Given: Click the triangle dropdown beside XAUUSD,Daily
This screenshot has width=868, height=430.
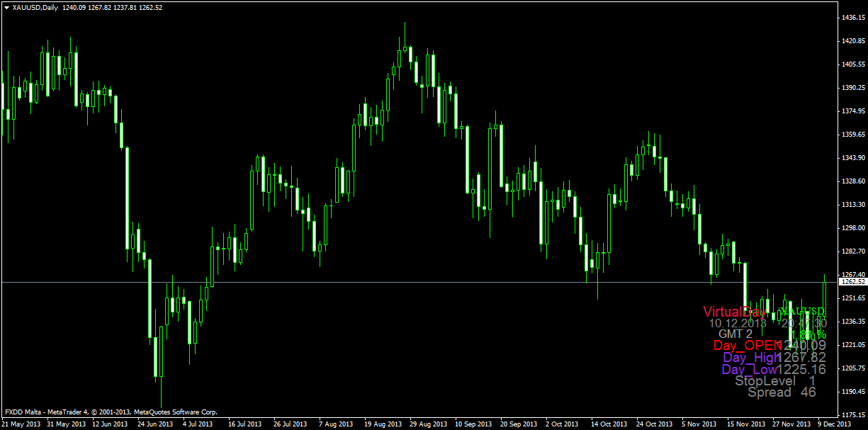Looking at the screenshot, I should 6,7.
